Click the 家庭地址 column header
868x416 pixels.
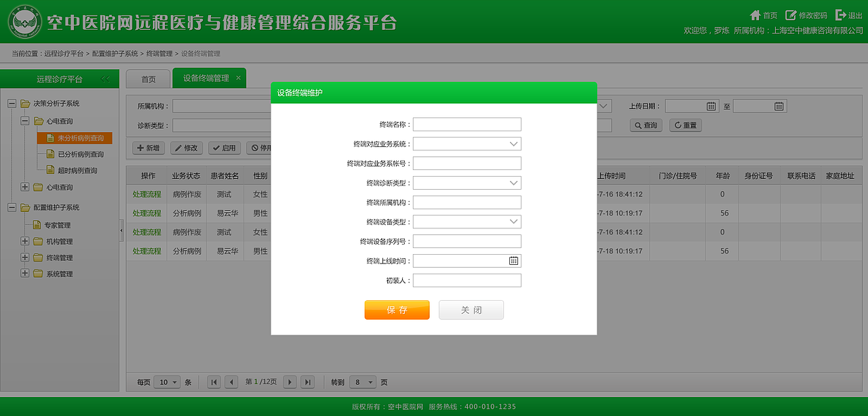[x=840, y=175]
